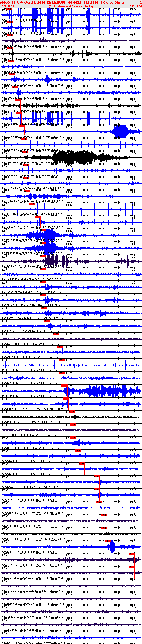The width and height of the screenshot is (142, 644).
Task: Select the UW.SHW.EHZ station label
Action: coord(11,552)
